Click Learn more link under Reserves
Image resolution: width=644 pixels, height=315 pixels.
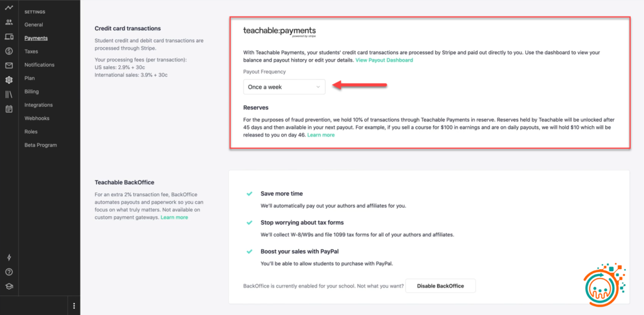(x=321, y=135)
